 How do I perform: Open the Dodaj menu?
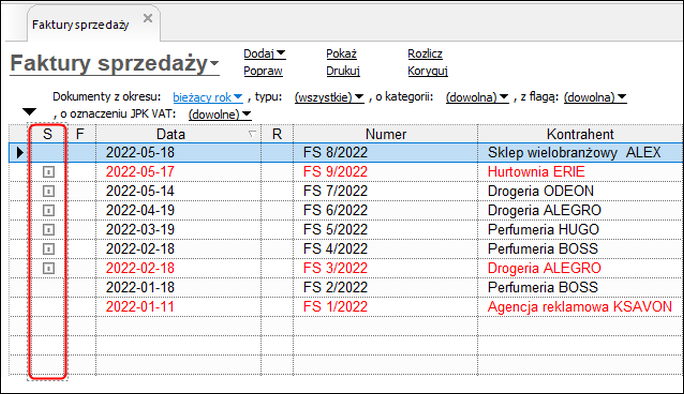pyautogui.click(x=264, y=54)
